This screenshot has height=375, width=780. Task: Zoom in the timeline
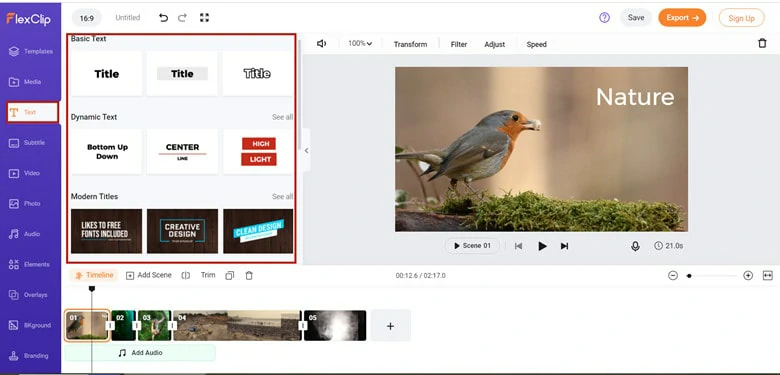748,276
